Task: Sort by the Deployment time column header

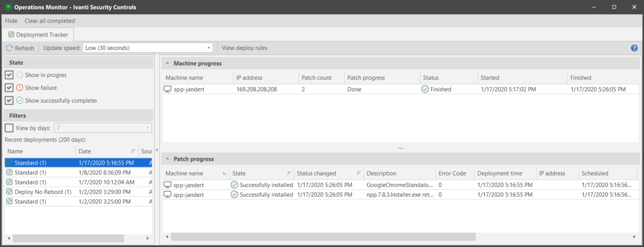Action: (506, 173)
